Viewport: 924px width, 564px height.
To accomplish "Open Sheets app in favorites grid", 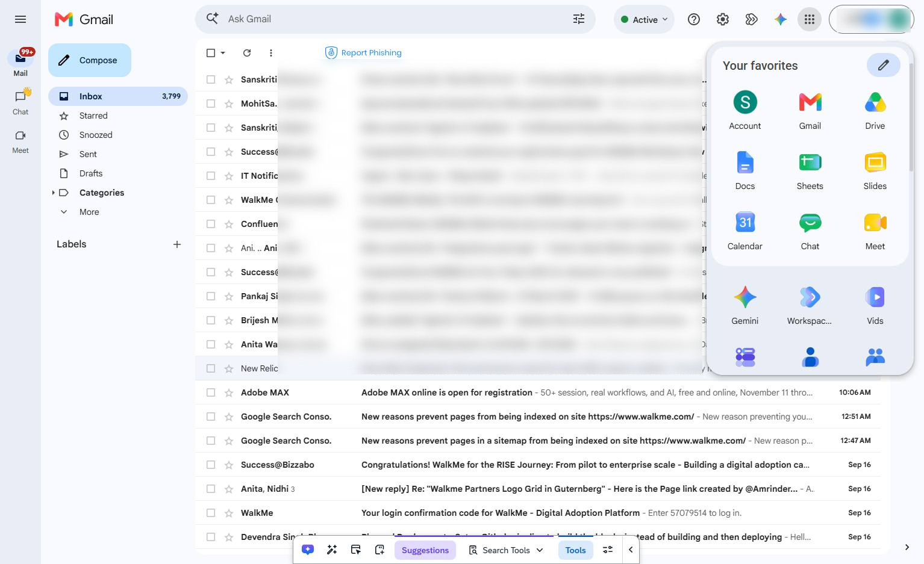I will pos(810,171).
